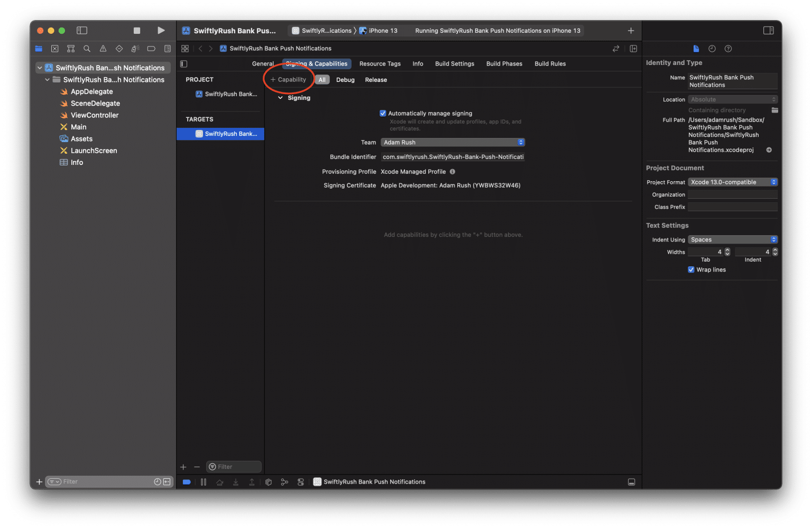Add a target with the plus button
The image size is (812, 529).
tap(183, 467)
